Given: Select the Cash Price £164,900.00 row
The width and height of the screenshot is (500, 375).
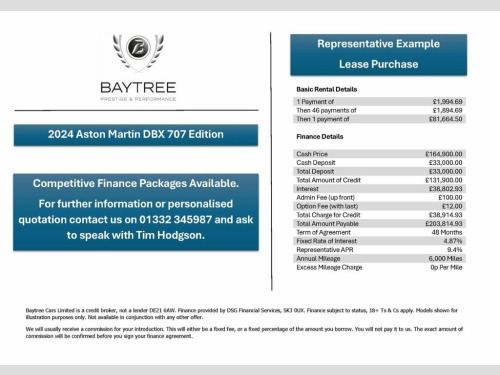Looking at the screenshot, I should tap(379, 154).
